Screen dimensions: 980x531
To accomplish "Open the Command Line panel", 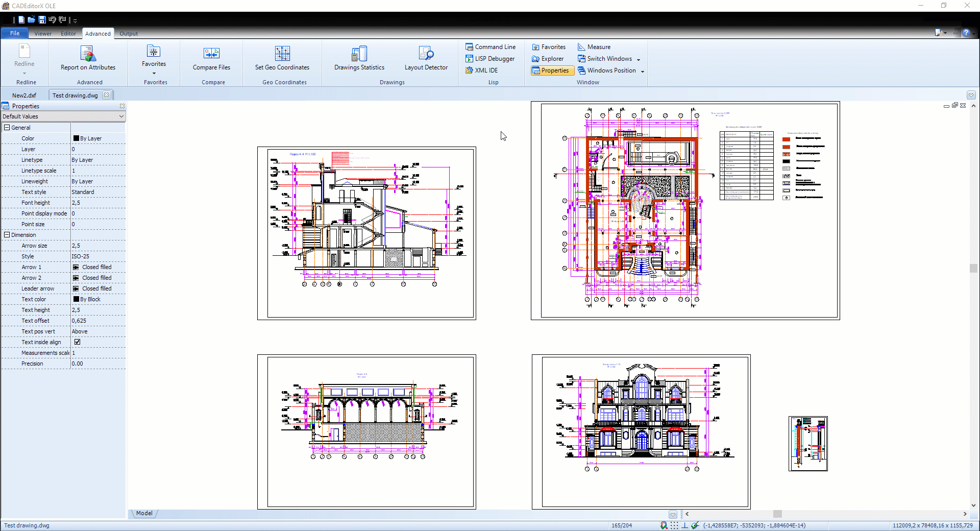I will tap(491, 46).
